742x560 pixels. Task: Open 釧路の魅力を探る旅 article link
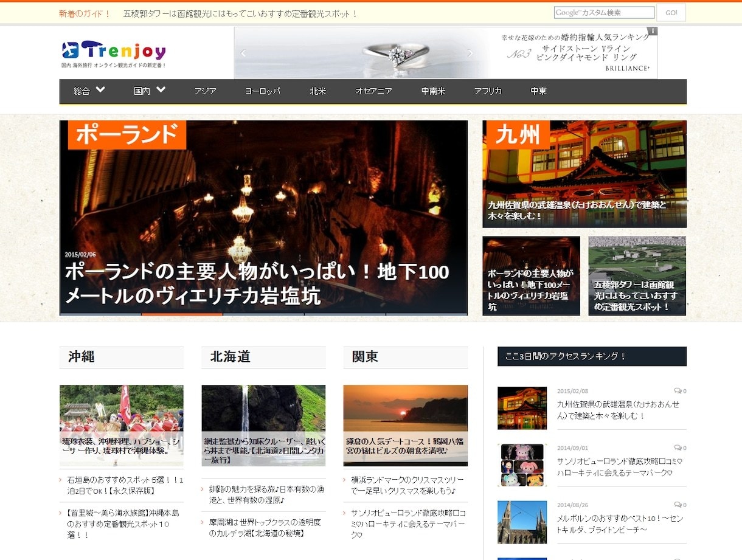(x=266, y=495)
